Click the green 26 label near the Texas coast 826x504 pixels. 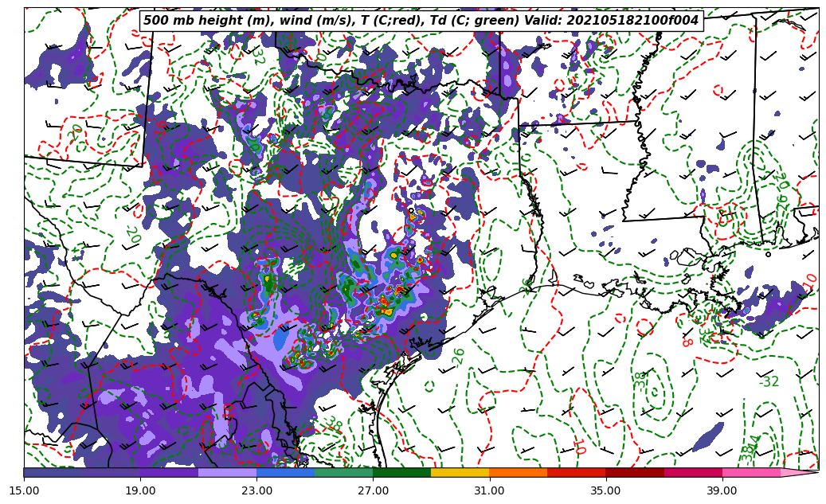459,356
